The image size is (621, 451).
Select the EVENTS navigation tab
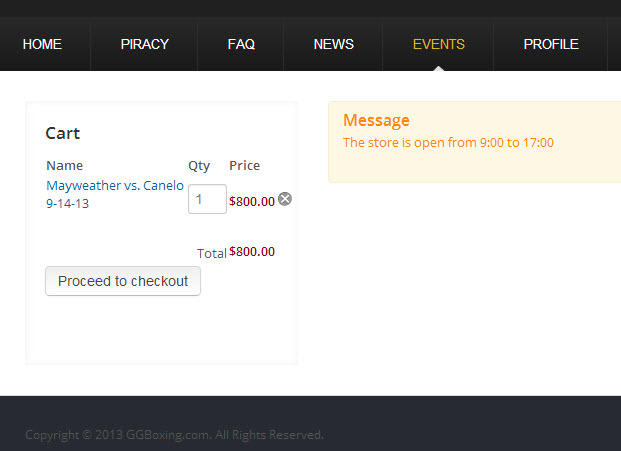coord(438,44)
